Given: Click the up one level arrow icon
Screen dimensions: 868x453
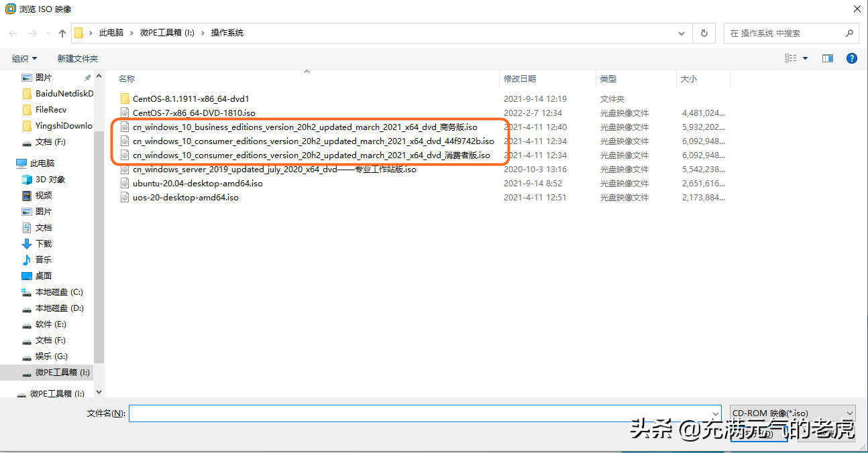Looking at the screenshot, I should [62, 33].
